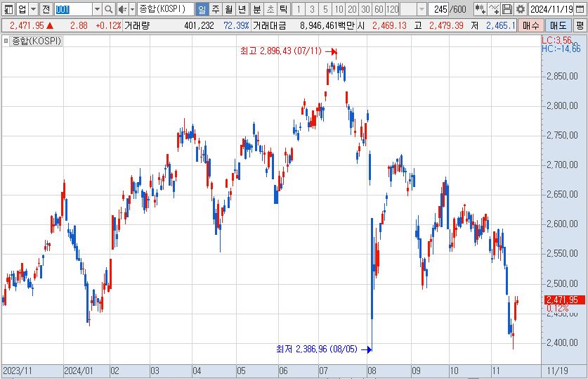Expand the index code history dropdown
The image size is (588, 379).
pos(97,9)
